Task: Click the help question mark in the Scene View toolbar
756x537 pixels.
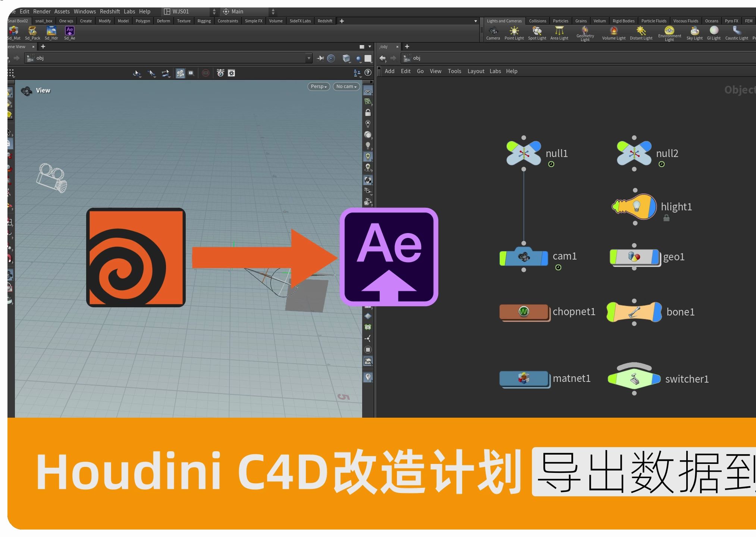Action: click(x=368, y=73)
